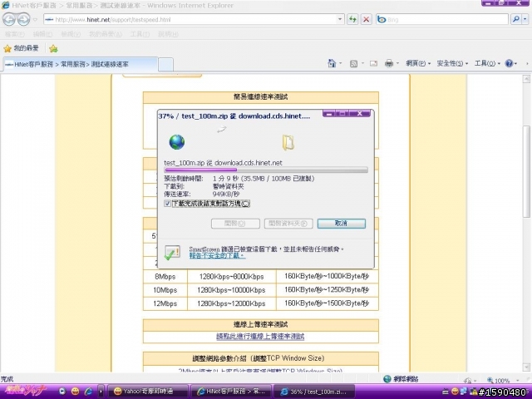The image size is (532, 399).
Task: Open the search provider dropdown arrow
Action: pyautogui.click(x=525, y=19)
